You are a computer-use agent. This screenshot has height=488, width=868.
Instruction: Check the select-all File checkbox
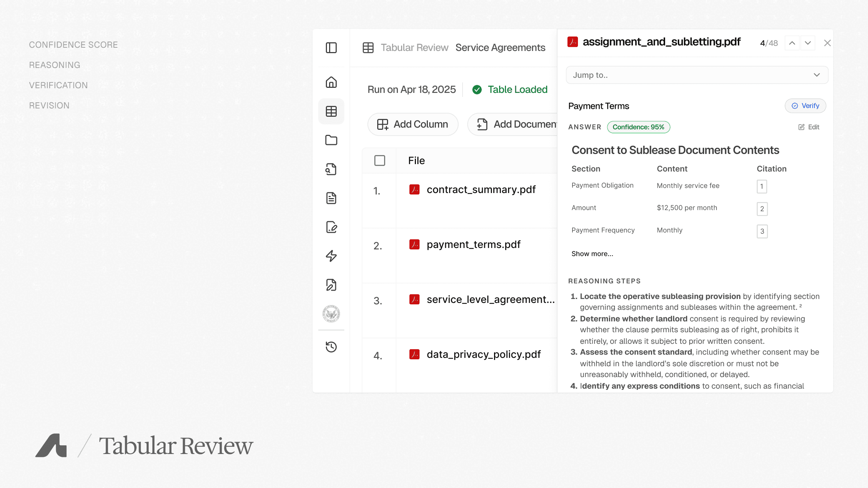(x=379, y=160)
